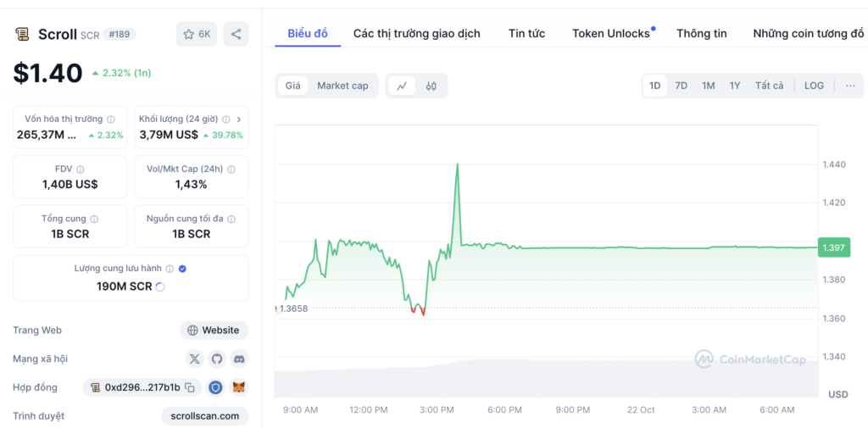Viewport: 868px width, 428px height.
Task: Click the 1.397 current price label
Action: (834, 247)
